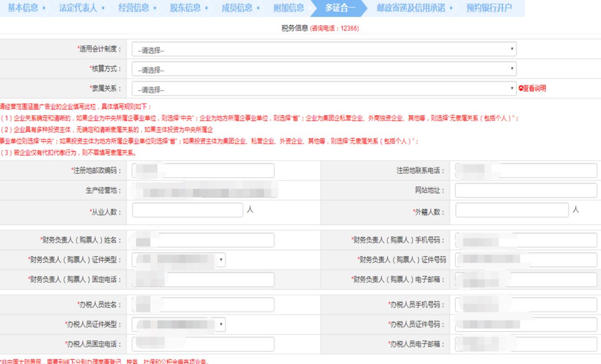Click the 财务负责人（购票人）姓名 field

pyautogui.click(x=203, y=240)
